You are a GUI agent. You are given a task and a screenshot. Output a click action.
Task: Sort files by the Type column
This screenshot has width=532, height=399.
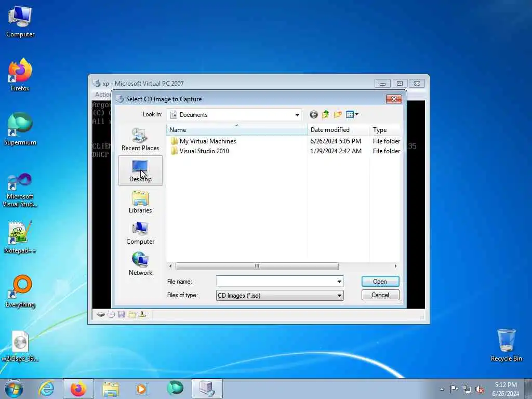385,129
